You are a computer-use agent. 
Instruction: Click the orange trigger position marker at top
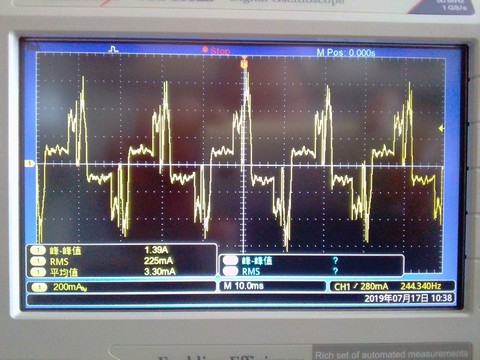tap(244, 62)
